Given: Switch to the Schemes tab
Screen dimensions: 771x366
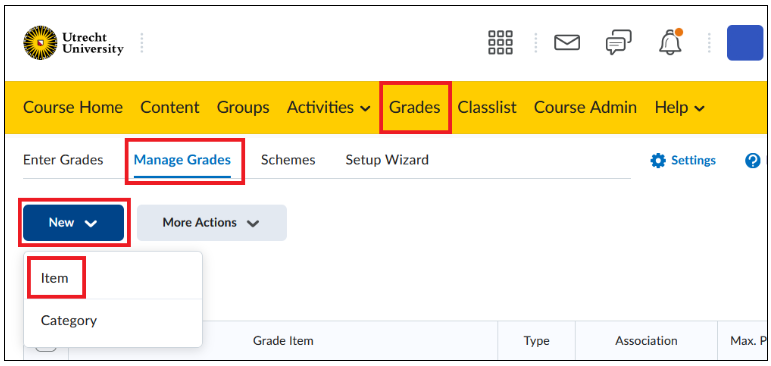Looking at the screenshot, I should point(288,160).
